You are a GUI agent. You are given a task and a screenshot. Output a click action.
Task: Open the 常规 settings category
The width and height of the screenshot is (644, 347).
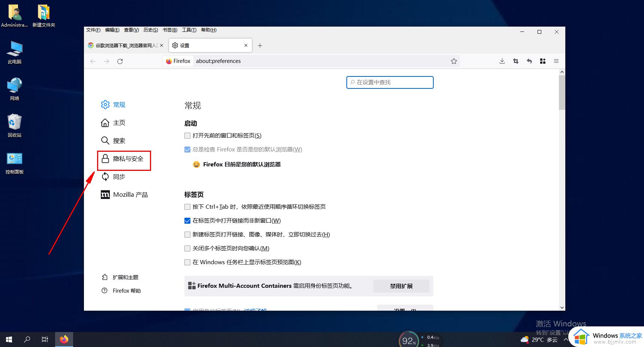[113, 105]
